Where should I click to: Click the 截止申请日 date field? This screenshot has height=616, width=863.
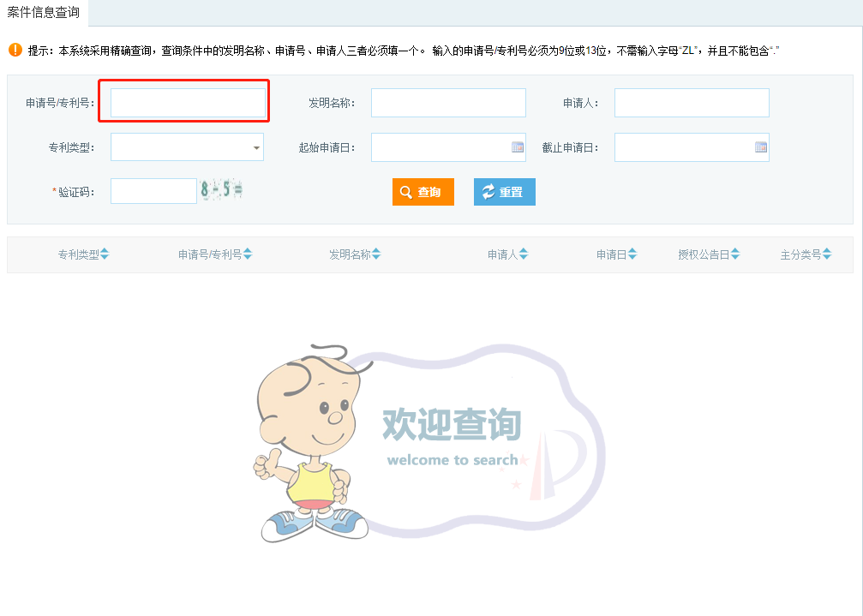tap(692, 147)
